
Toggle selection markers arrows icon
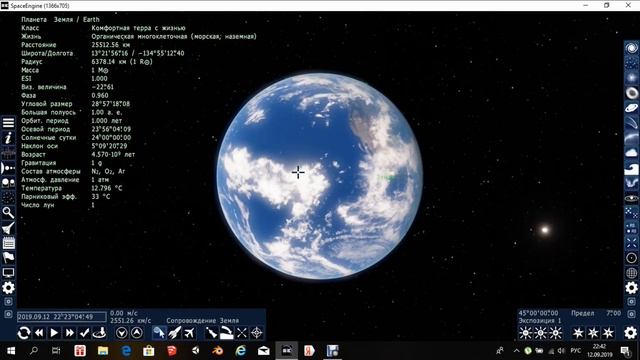pos(631,243)
